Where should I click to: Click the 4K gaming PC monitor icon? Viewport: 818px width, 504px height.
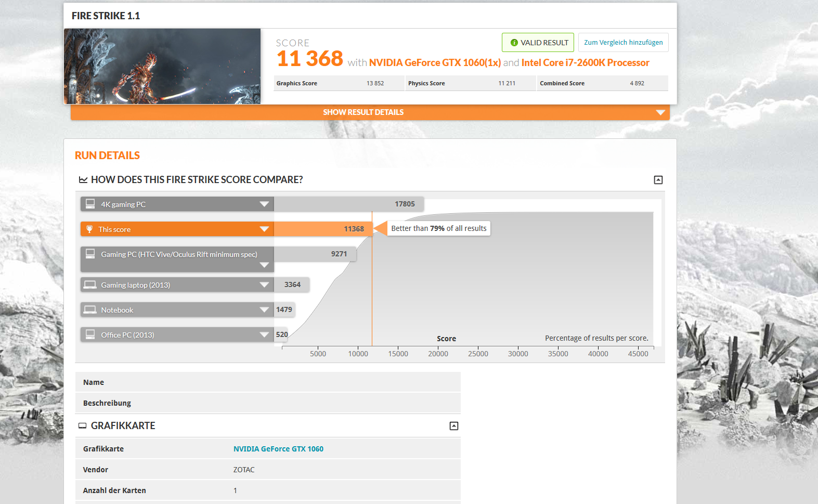coord(90,203)
